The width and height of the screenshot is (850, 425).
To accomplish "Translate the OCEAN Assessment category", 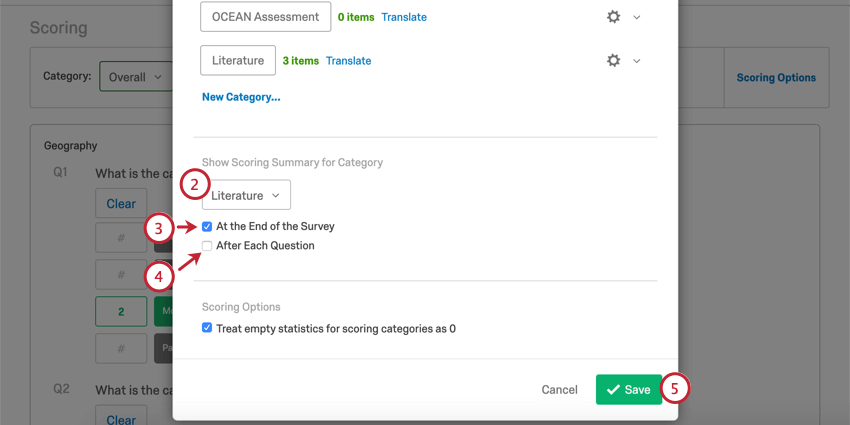I will (404, 17).
